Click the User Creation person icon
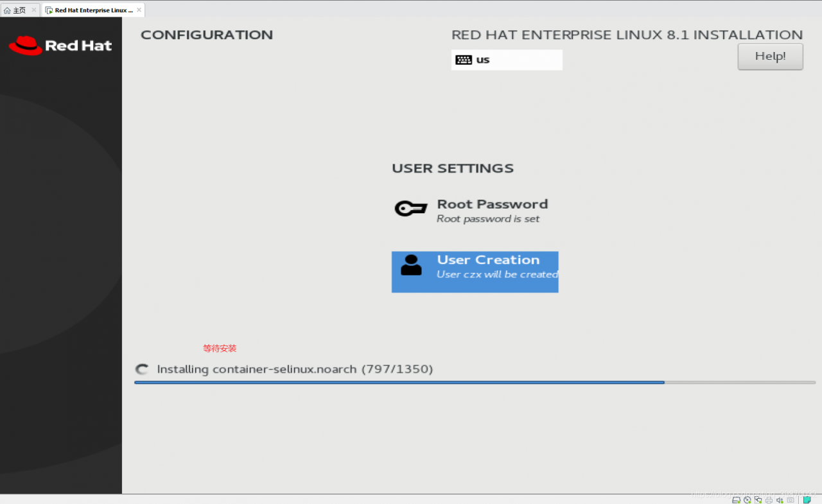Viewport: 822px width, 504px height. [411, 265]
